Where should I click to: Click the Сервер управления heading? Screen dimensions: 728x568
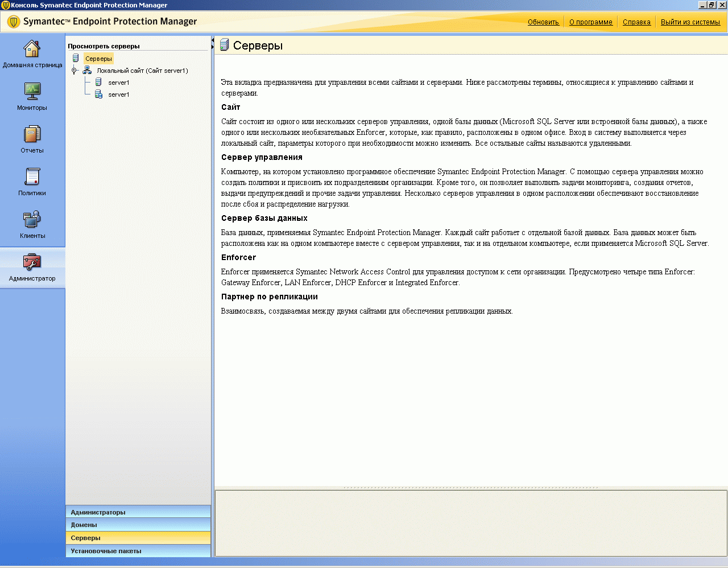click(x=262, y=158)
